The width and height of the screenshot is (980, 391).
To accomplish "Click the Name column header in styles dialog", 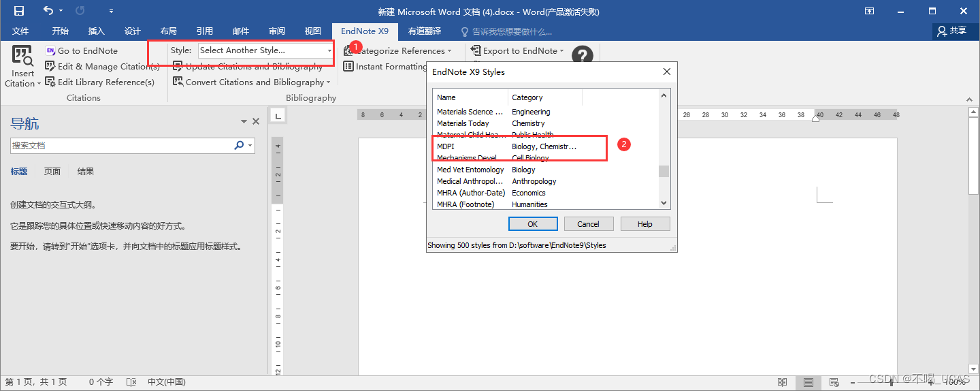I will [470, 97].
